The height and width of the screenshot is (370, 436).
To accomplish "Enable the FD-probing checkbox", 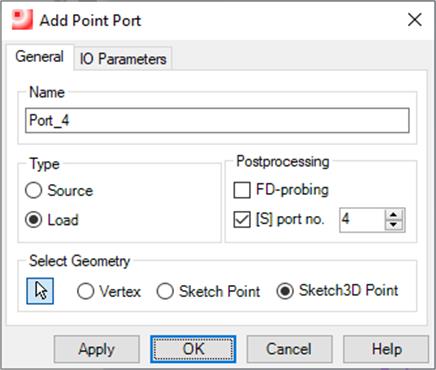I will pos(242,190).
